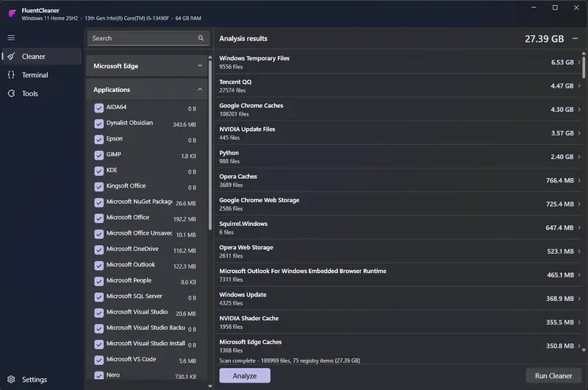588x390 pixels.
Task: Select the NVIDIA Shader Cache result
Action: point(399,322)
